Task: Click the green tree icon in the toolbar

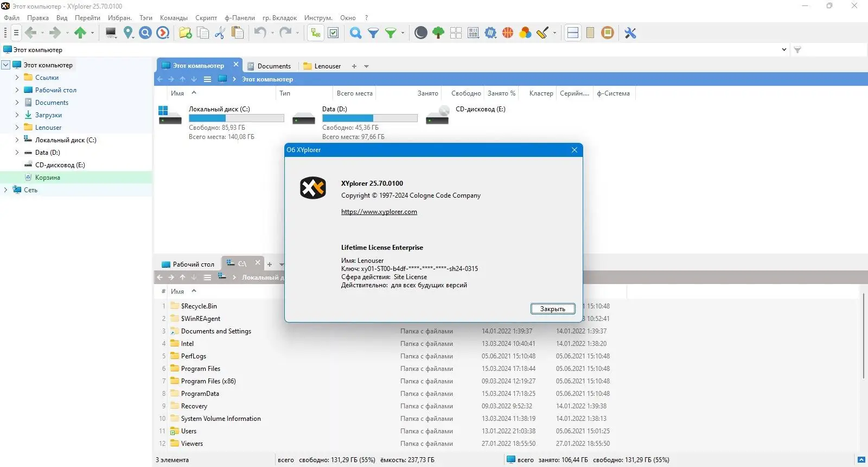Action: [x=438, y=33]
